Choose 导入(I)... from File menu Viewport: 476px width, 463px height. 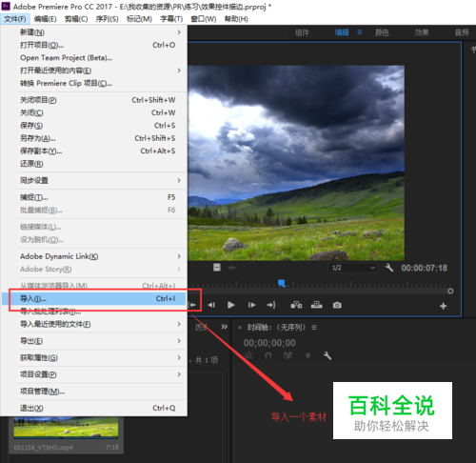pos(94,298)
